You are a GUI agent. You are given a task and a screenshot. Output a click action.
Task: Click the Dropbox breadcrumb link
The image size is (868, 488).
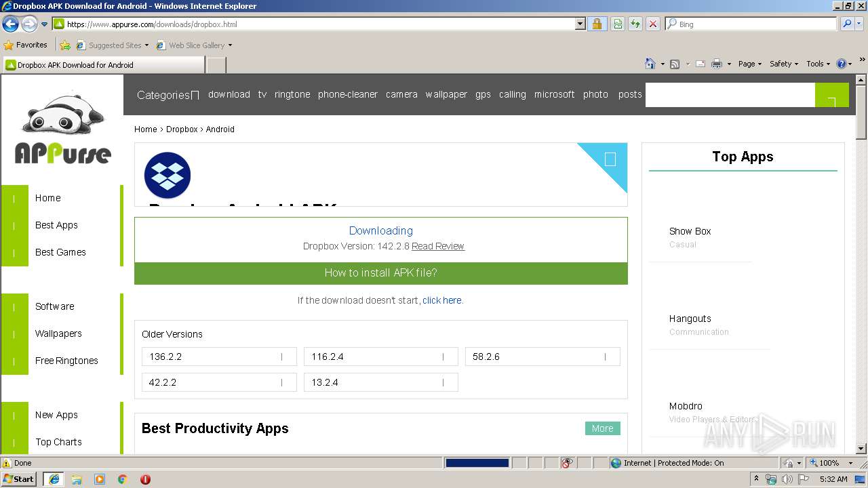182,129
